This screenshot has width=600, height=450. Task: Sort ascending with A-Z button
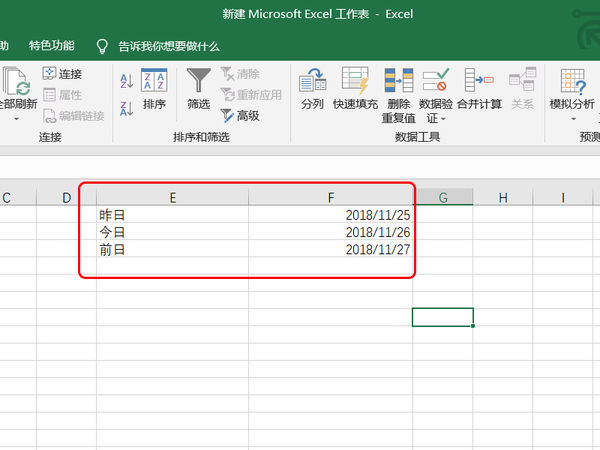126,81
